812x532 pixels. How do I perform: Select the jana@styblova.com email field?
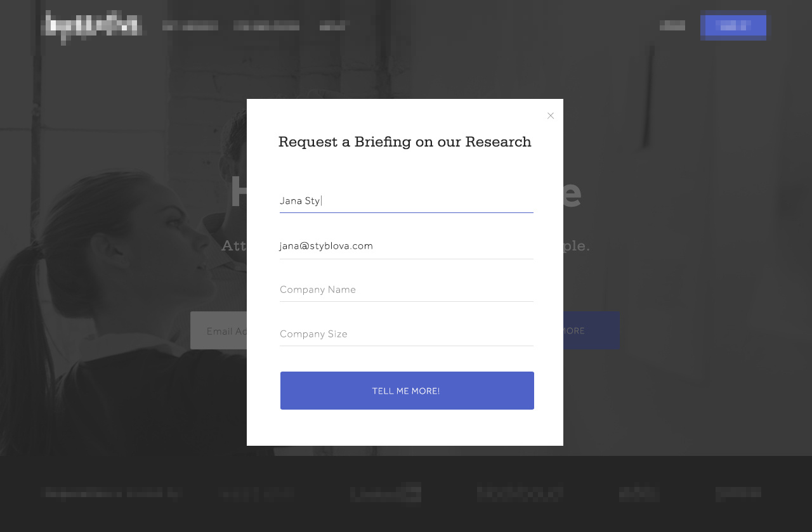[x=406, y=246]
